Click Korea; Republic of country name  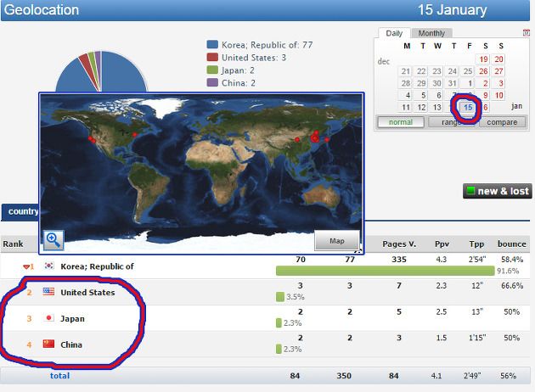(x=97, y=266)
